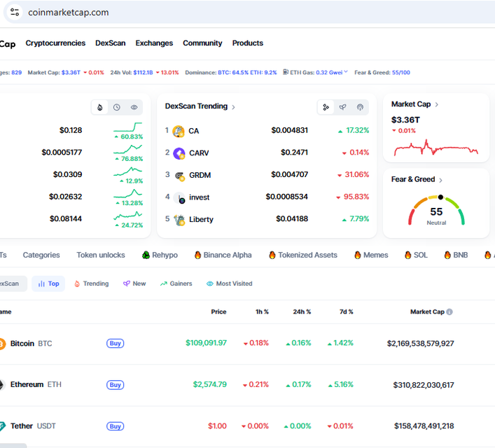Select the DexScan sprout new pairs icon
The image size is (495, 448).
click(343, 107)
